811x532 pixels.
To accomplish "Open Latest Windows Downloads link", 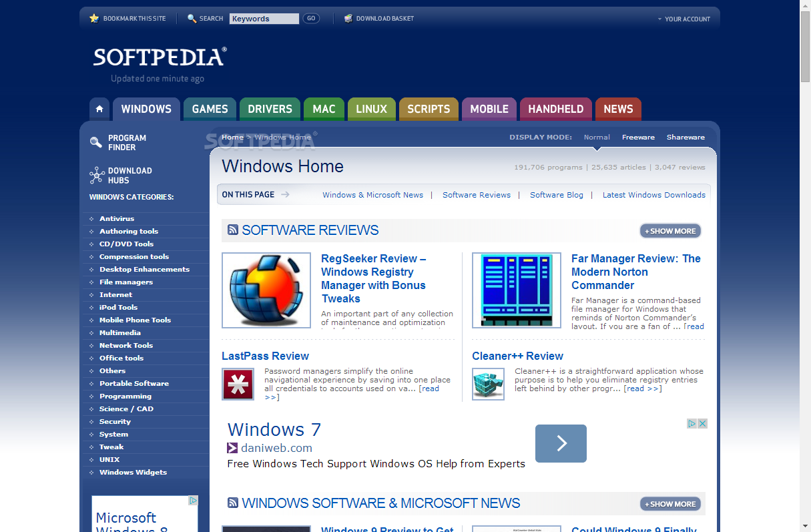I will tap(654, 195).
